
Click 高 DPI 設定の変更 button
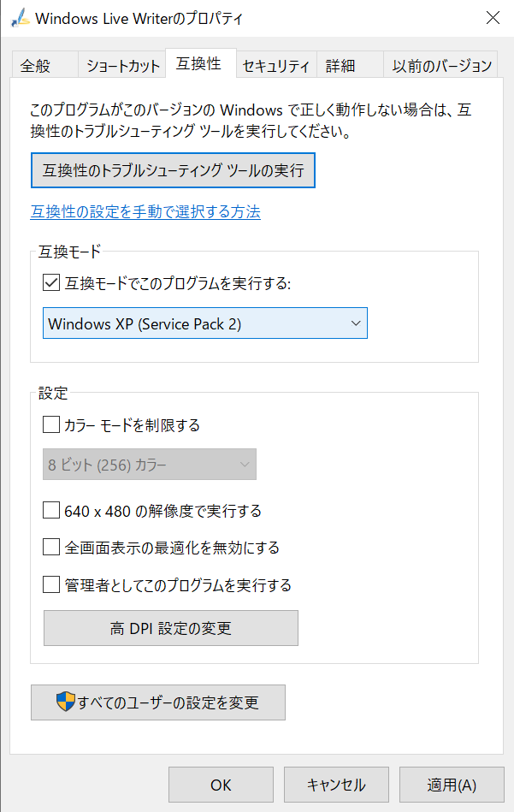[x=170, y=628]
